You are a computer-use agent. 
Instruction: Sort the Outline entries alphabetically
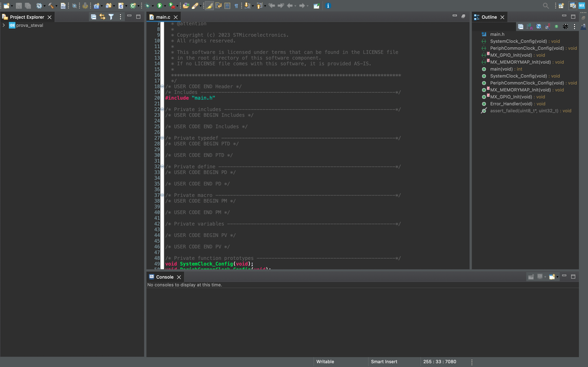coord(529,26)
